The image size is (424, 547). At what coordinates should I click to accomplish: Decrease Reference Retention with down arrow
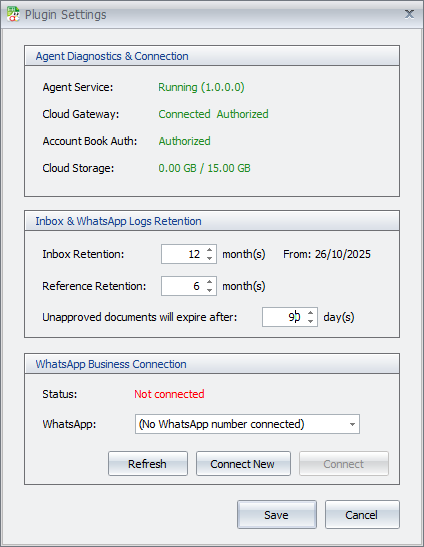click(x=209, y=290)
